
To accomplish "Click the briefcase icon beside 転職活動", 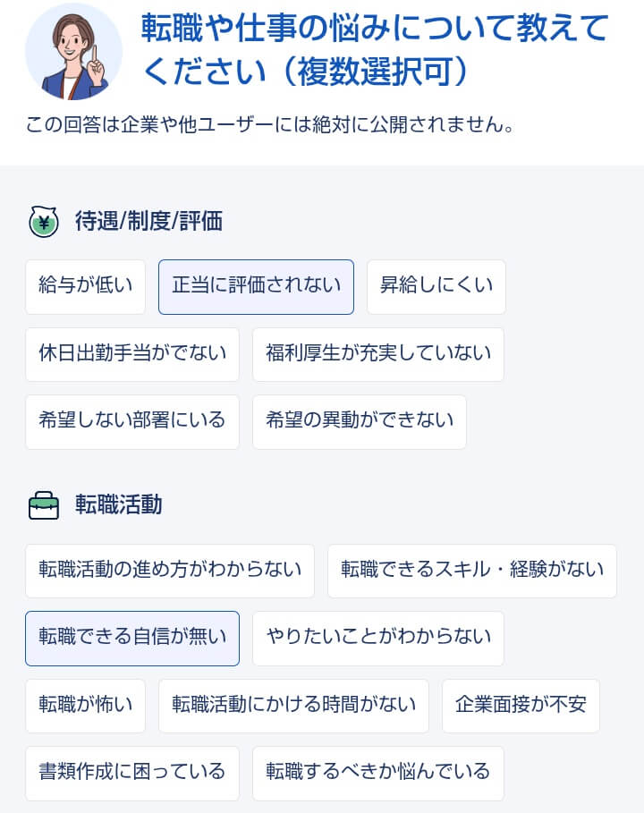I will (44, 505).
